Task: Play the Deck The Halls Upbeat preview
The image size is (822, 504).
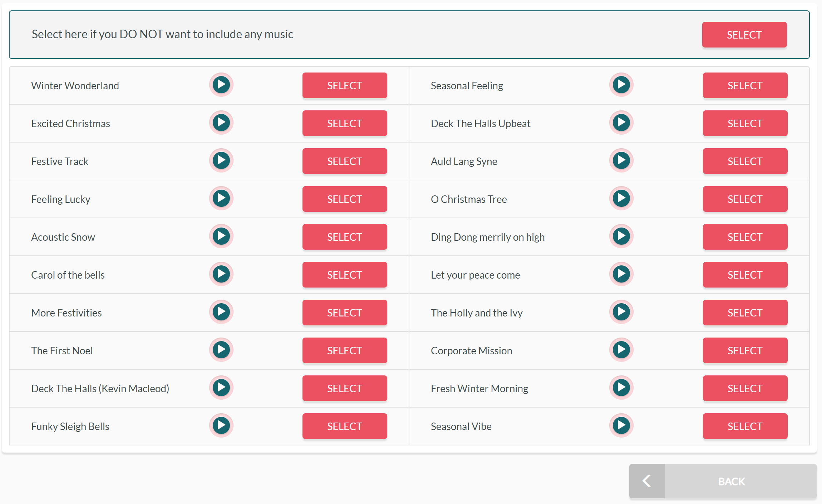Action: 621,123
